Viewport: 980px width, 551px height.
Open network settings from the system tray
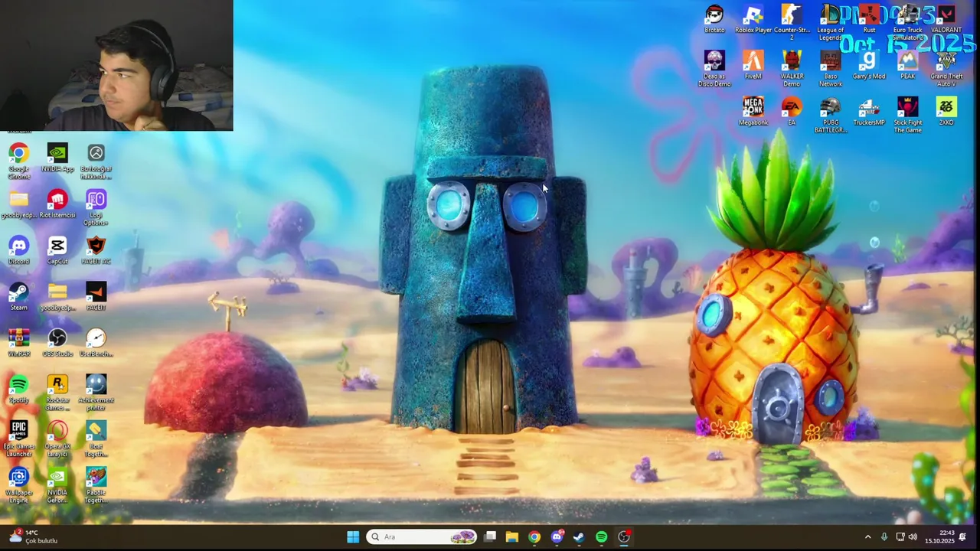pyautogui.click(x=900, y=536)
